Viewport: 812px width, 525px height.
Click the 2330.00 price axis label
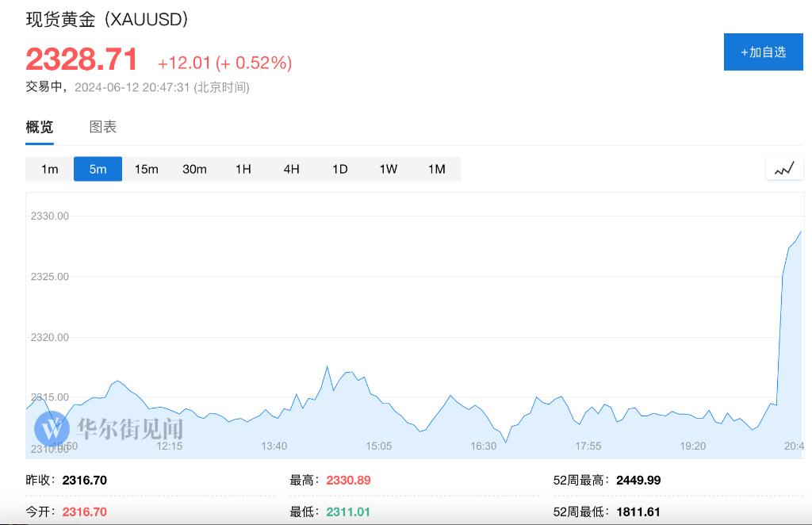coord(50,216)
